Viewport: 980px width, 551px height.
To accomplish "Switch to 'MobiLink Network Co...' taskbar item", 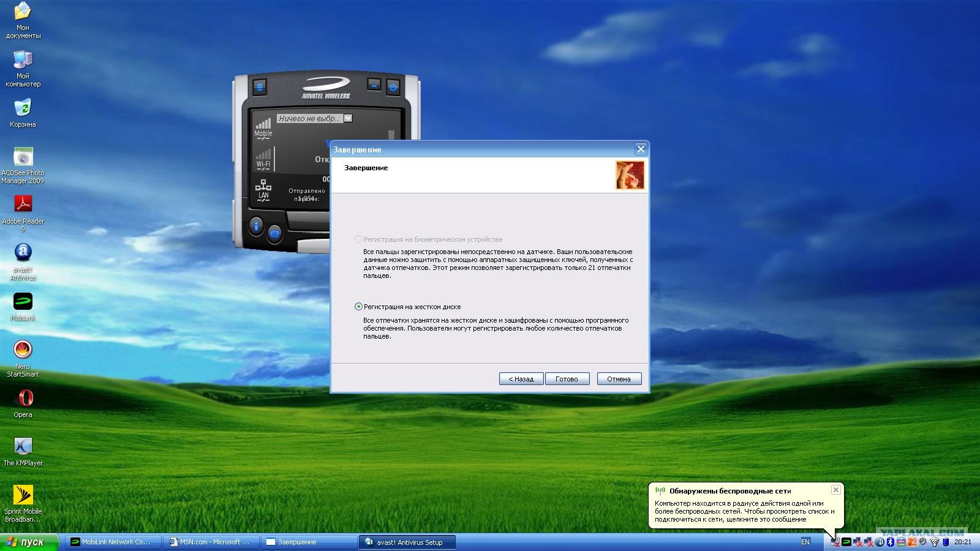I will pyautogui.click(x=113, y=542).
